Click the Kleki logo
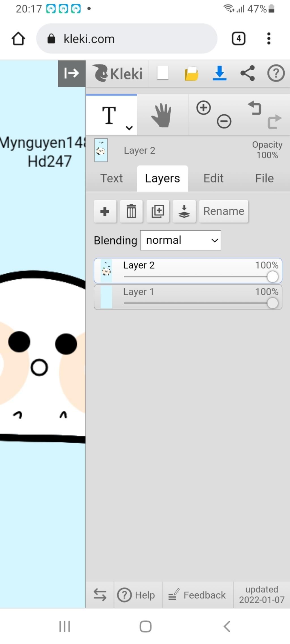This screenshot has height=644, width=290. tap(118, 73)
